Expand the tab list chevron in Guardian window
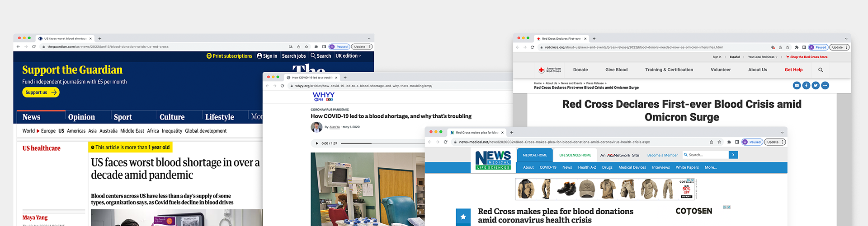This screenshot has height=226, width=868. 369,38
